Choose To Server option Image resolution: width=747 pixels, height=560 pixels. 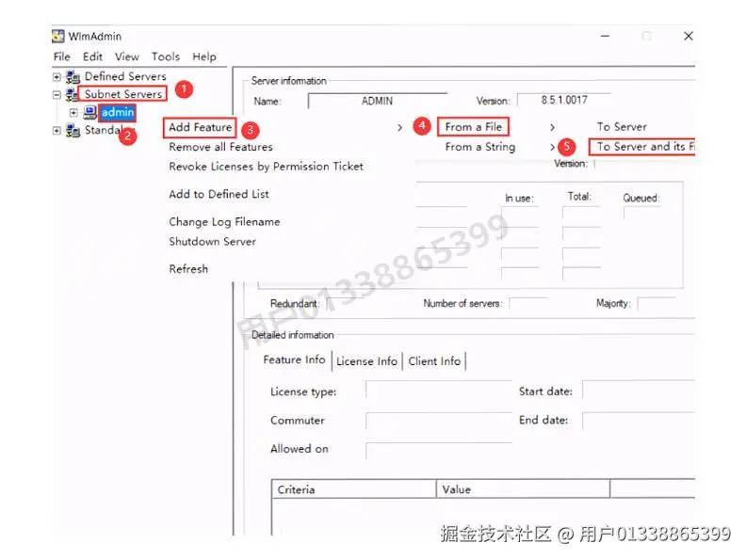[x=622, y=127]
